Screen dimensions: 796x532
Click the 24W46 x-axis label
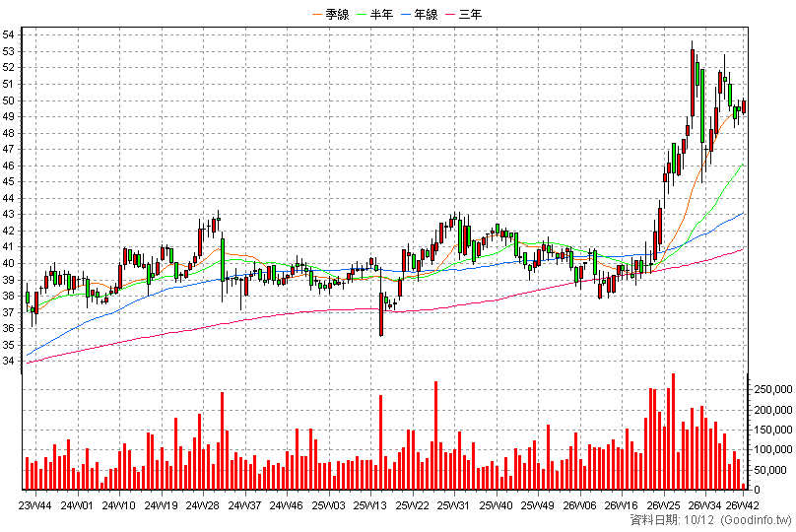(x=287, y=505)
